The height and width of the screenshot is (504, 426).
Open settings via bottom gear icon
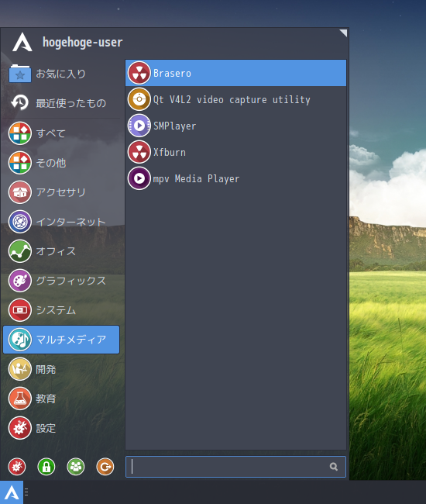tap(17, 466)
